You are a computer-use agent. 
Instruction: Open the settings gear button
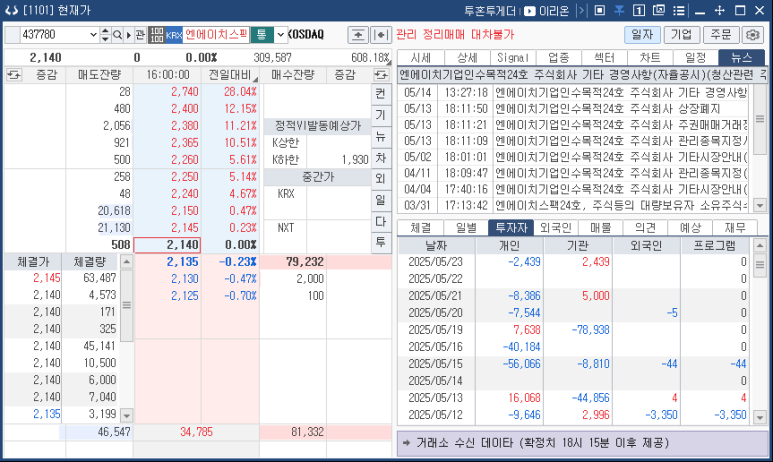752,35
